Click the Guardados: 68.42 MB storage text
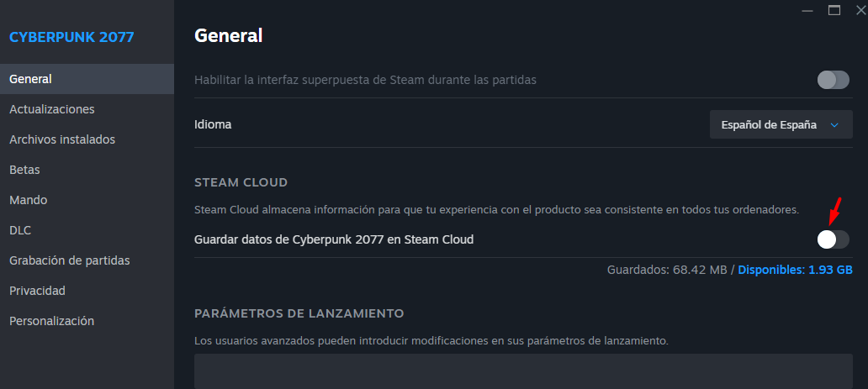 click(667, 270)
